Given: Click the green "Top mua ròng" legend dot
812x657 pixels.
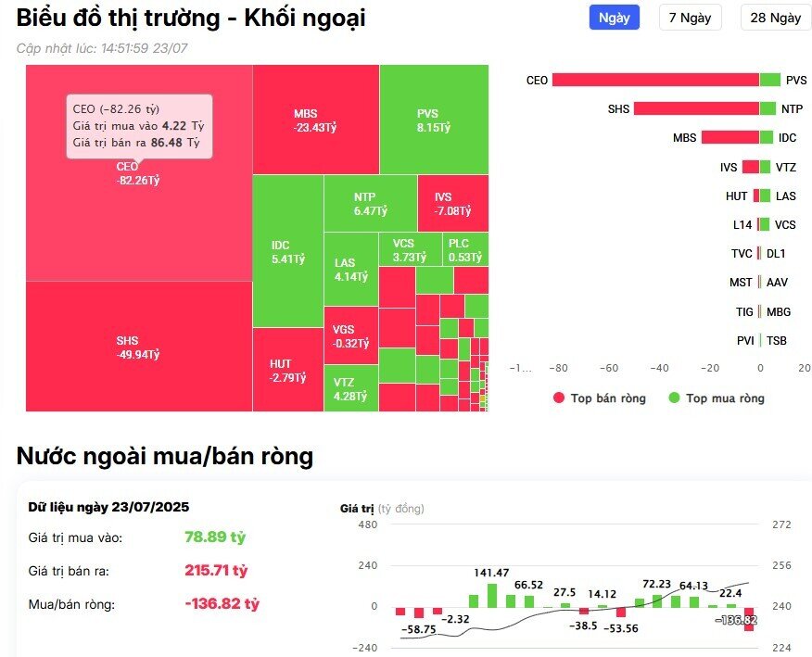Looking at the screenshot, I should (674, 398).
